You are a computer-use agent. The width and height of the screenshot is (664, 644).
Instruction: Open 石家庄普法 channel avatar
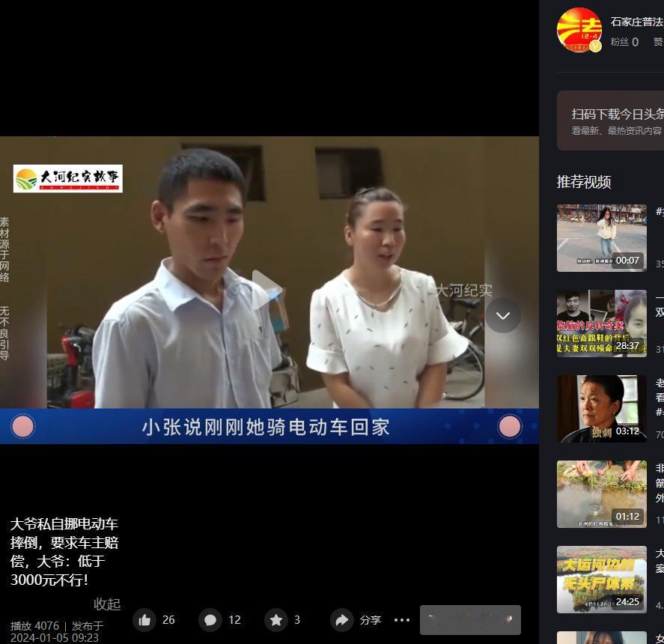coord(579,30)
